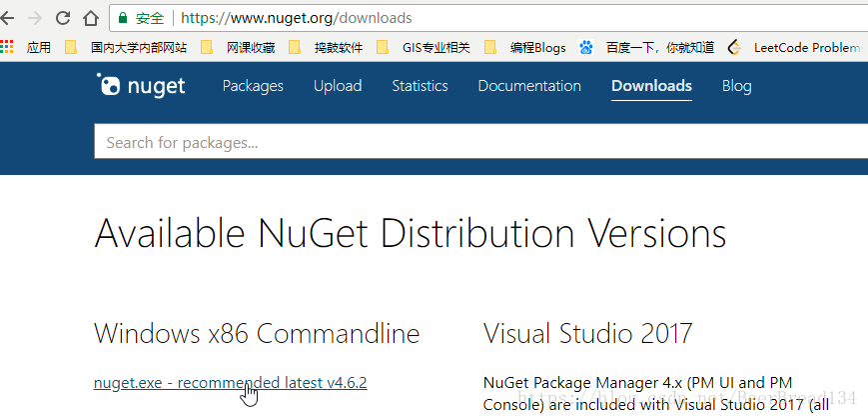Go to the Statistics nav item
The height and width of the screenshot is (418, 868).
coord(420,86)
